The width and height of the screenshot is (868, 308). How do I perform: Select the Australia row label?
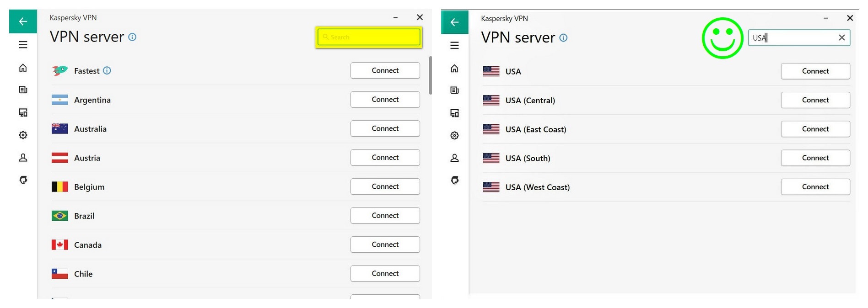[90, 129]
